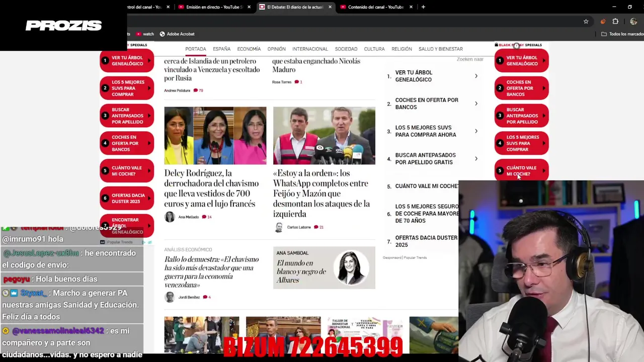Expand 'COCHES EN OFERTA POR BANCOS' chevron in list
Screen dimensions: 644x362
pyautogui.click(x=476, y=104)
